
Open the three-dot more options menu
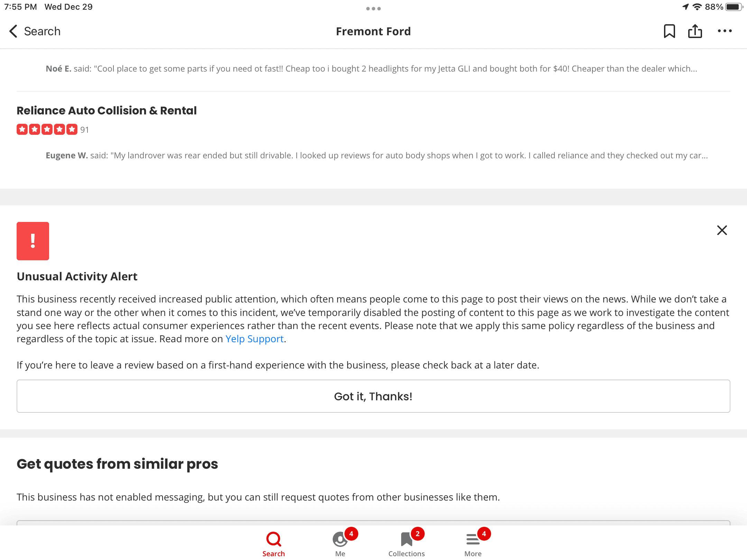pyautogui.click(x=725, y=31)
